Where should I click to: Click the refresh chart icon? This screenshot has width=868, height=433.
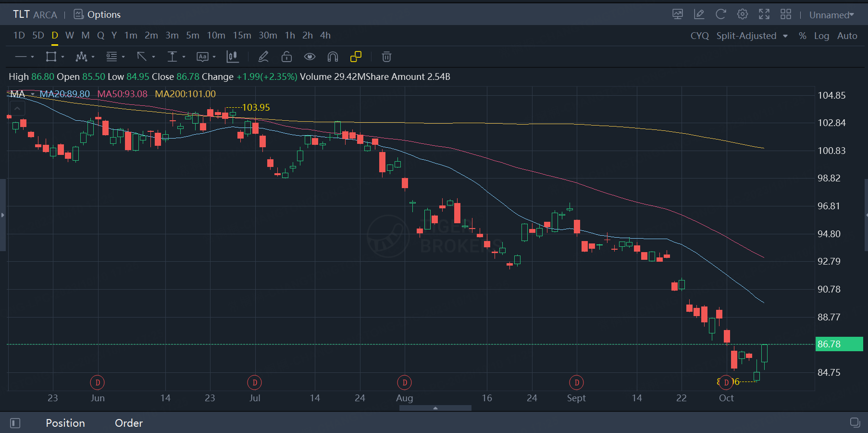[x=720, y=14]
